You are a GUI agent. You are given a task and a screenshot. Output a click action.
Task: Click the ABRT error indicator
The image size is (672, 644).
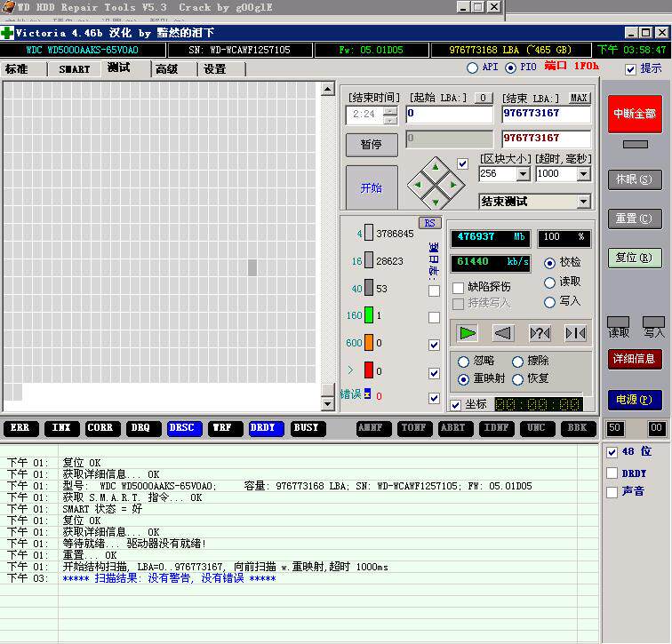[454, 428]
